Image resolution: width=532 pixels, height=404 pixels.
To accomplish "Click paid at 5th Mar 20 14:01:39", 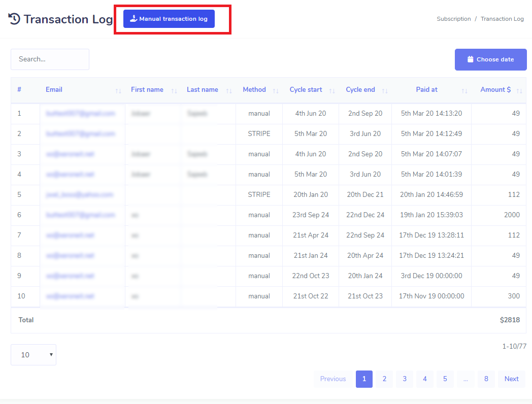I will [431, 175].
